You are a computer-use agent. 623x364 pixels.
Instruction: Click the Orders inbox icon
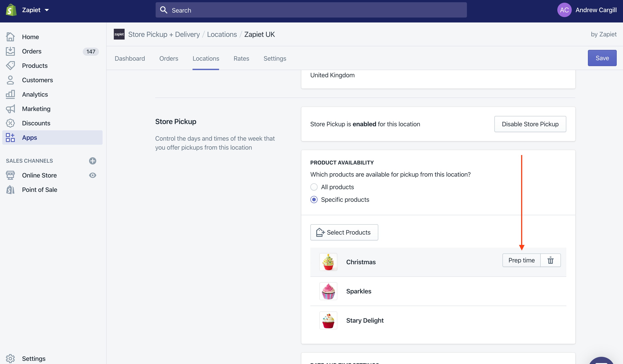(10, 51)
